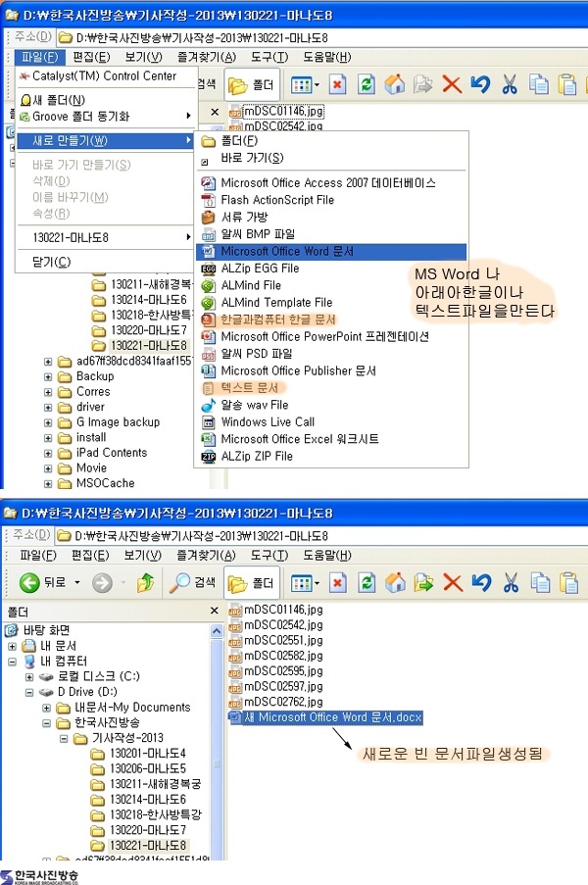
Task: Click the Move-to folder icon in lower toolbar
Action: (423, 582)
